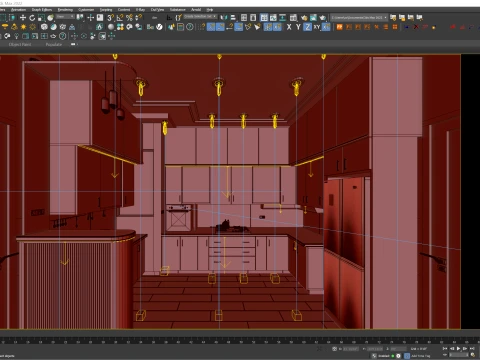This screenshot has width=480, height=360.
Task: Open the Arnold menu
Action: pos(196,10)
